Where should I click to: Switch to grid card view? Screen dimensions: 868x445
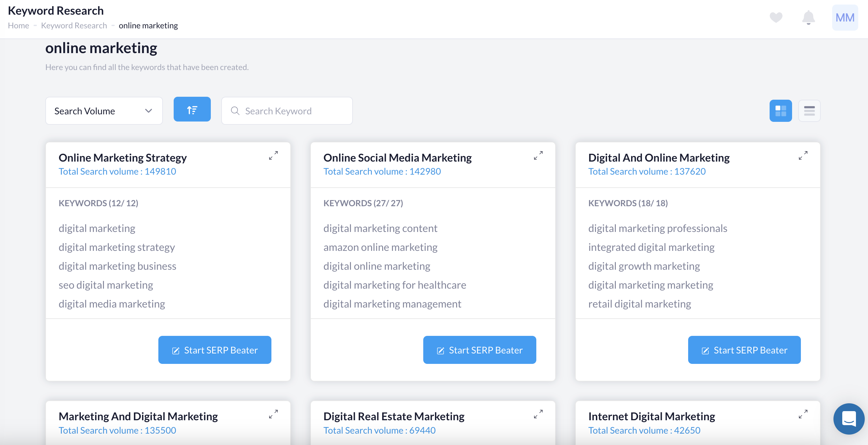780,111
